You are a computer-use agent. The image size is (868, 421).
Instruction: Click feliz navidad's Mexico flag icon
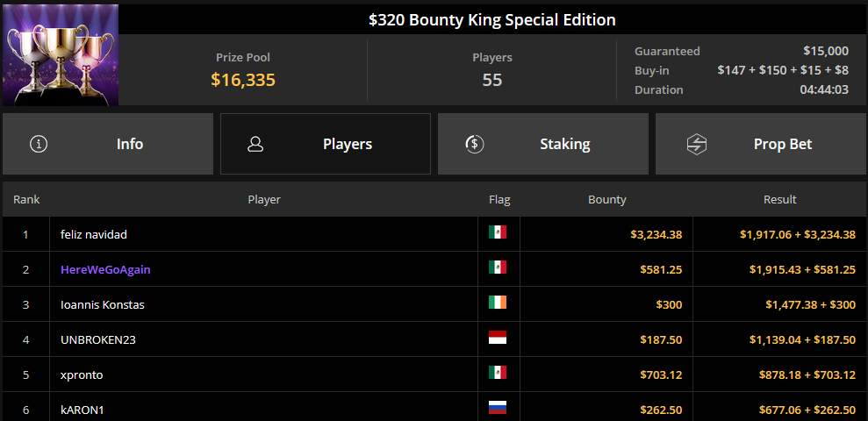coord(497,232)
